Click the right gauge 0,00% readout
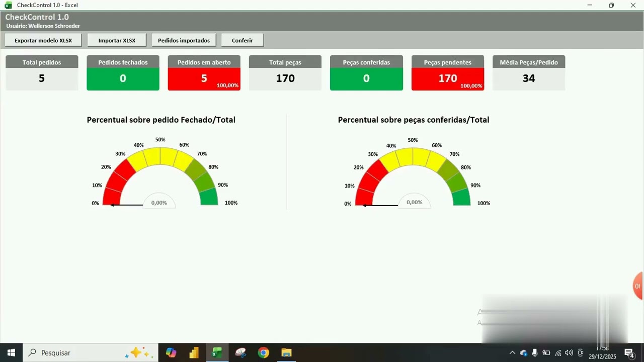 click(415, 202)
